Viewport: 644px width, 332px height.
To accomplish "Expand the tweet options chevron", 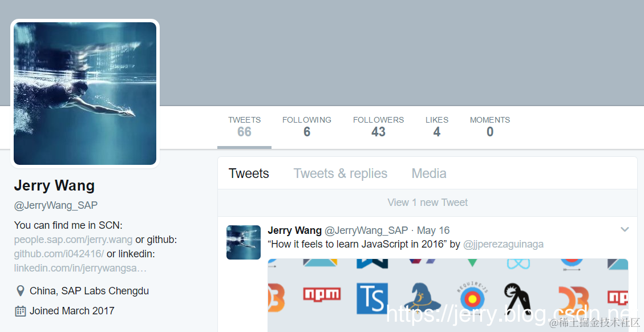I will 625,229.
